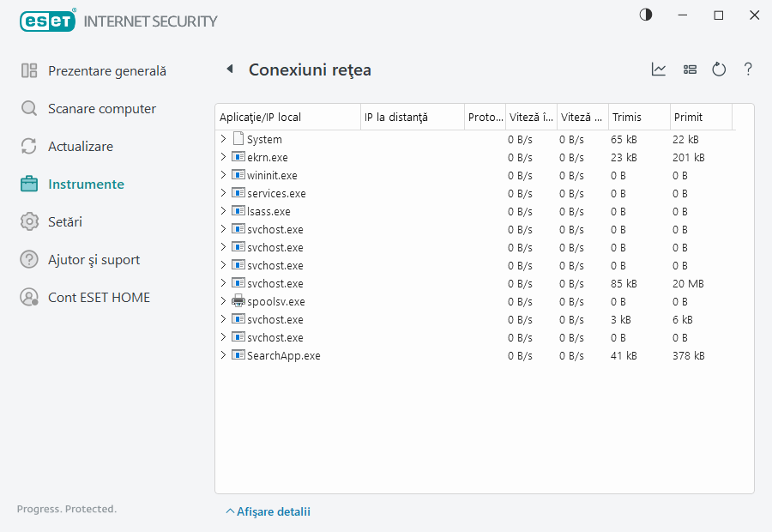Open Scanare computer section
Image resolution: width=772 pixels, height=532 pixels.
coord(101,109)
